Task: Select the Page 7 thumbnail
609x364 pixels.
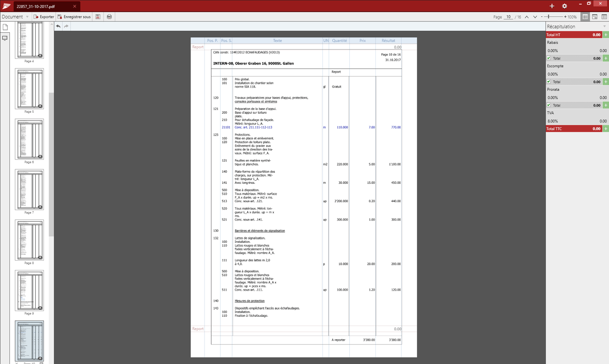Action: click(29, 190)
